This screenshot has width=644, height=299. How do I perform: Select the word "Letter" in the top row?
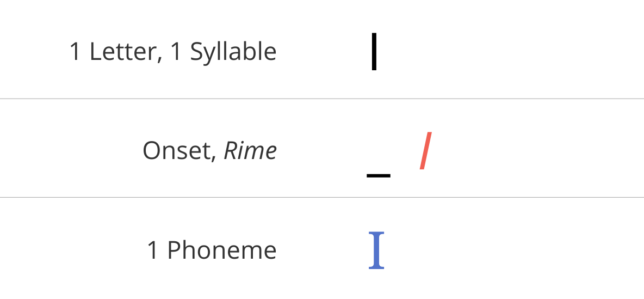point(123,52)
